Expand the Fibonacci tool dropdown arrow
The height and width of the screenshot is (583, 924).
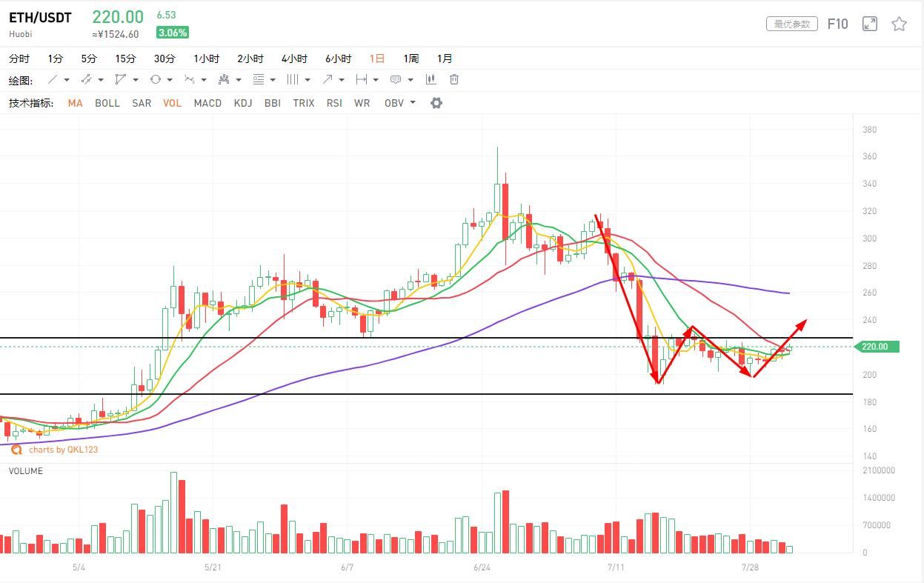point(273,80)
